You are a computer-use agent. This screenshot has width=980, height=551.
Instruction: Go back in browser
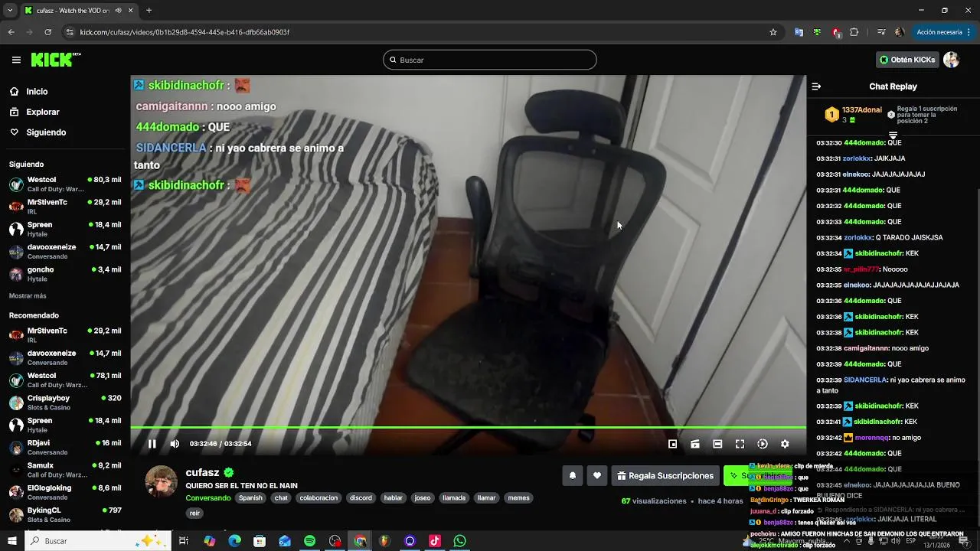tap(11, 32)
